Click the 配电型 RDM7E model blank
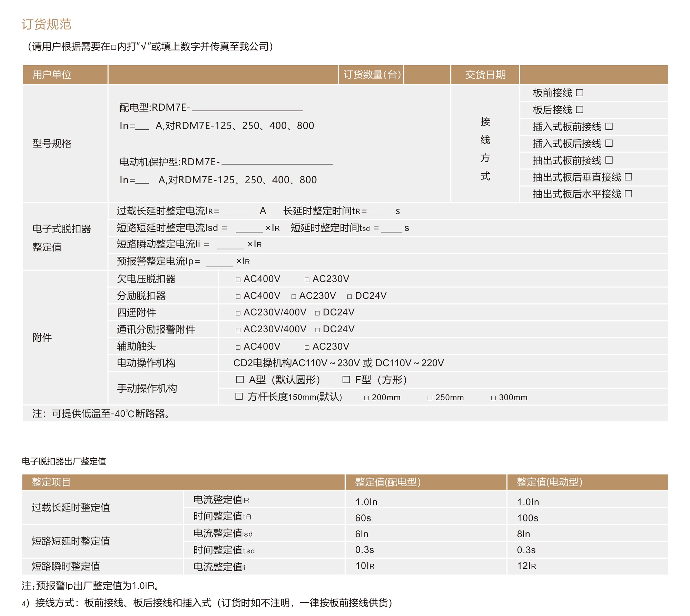The width and height of the screenshot is (690, 616). pos(247,108)
